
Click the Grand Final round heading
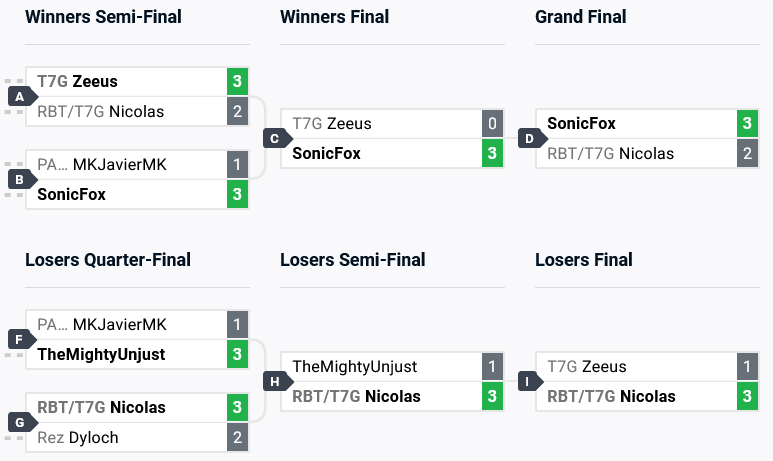point(581,17)
